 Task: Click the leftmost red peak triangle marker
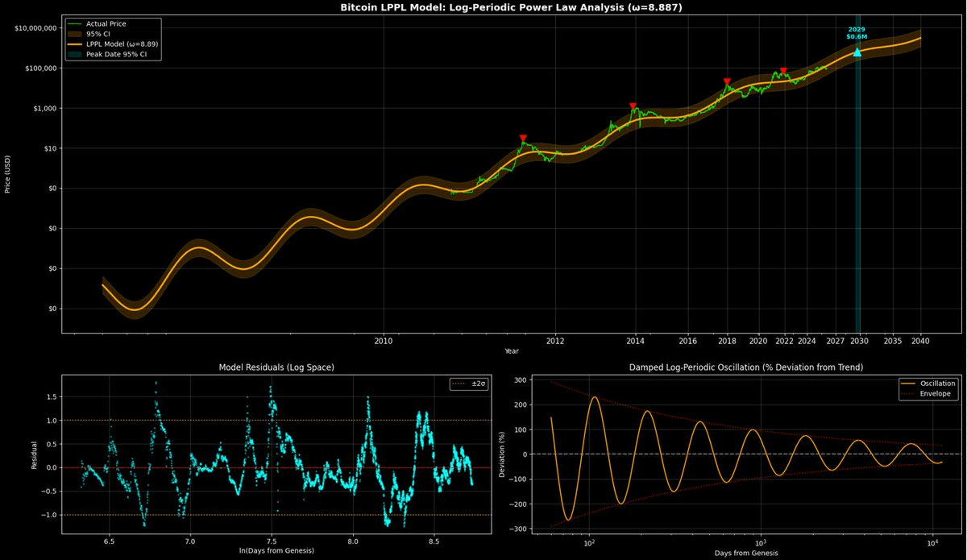coord(523,139)
